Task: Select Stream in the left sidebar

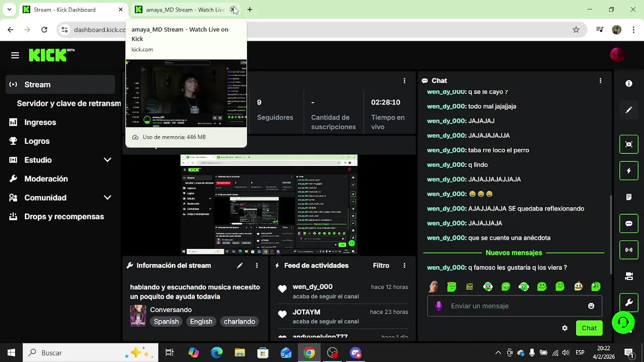Action: [x=60, y=84]
